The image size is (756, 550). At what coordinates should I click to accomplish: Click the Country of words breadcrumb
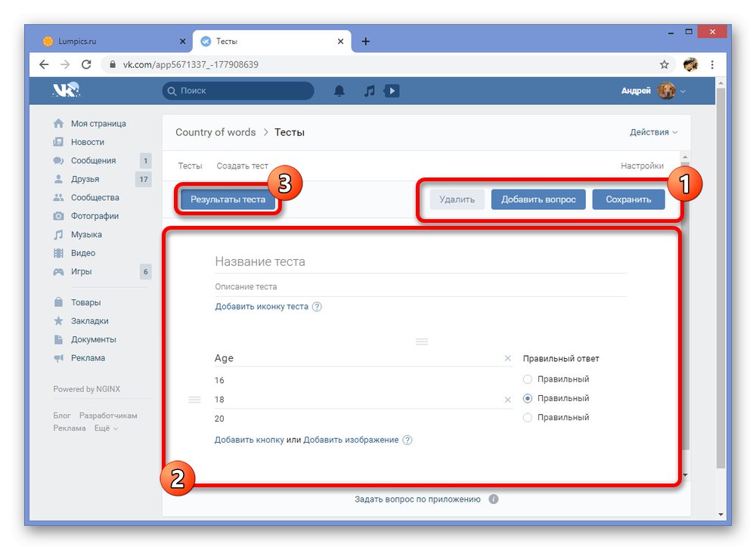click(215, 132)
